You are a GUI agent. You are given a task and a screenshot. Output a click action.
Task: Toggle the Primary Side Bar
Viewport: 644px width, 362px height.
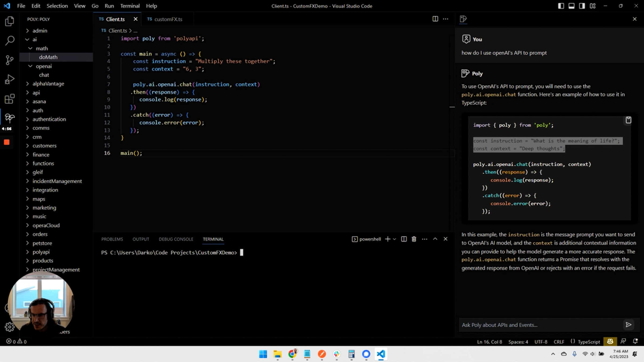[x=561, y=6]
